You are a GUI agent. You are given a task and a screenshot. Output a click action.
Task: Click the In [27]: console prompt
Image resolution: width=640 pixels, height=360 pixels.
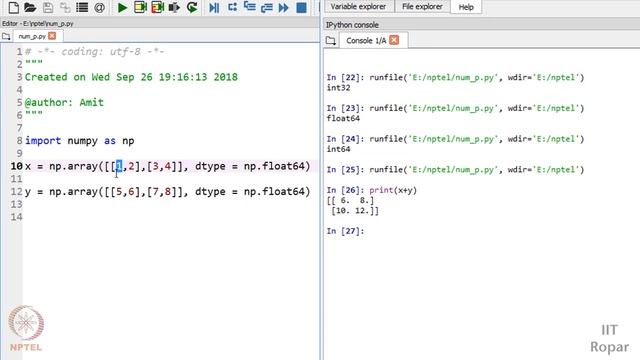345,231
